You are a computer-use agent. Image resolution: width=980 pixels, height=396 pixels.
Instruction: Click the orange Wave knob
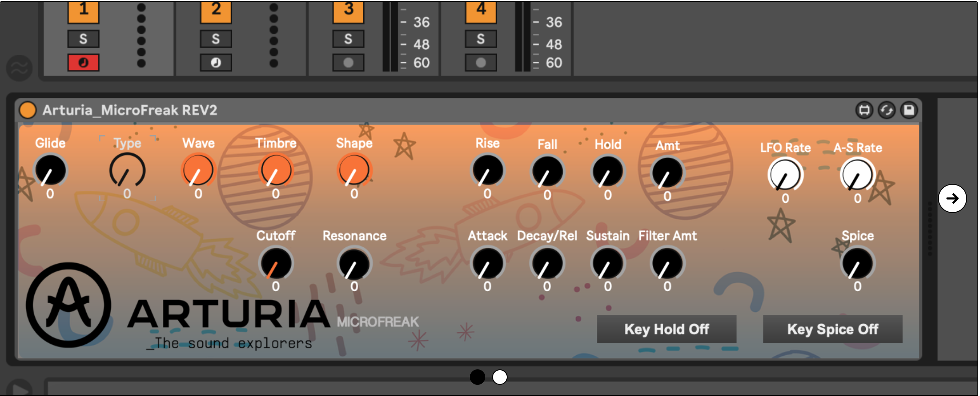coord(198,171)
